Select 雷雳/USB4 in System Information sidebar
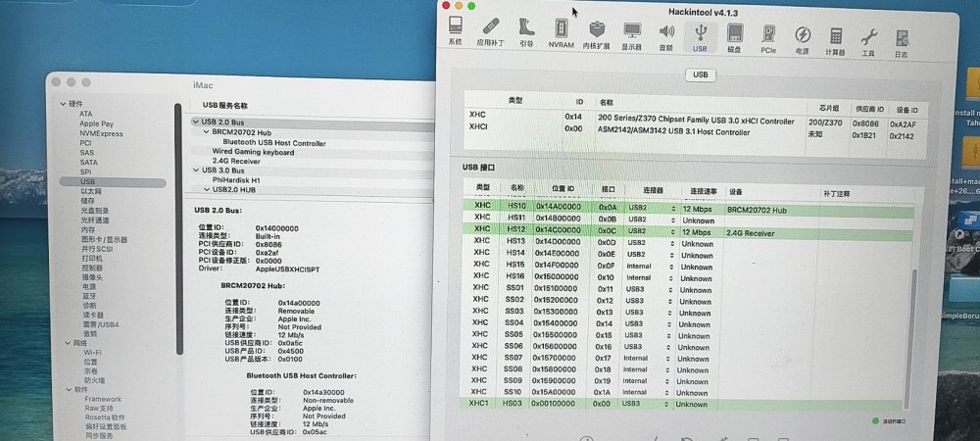The height and width of the screenshot is (441, 980). (x=101, y=324)
